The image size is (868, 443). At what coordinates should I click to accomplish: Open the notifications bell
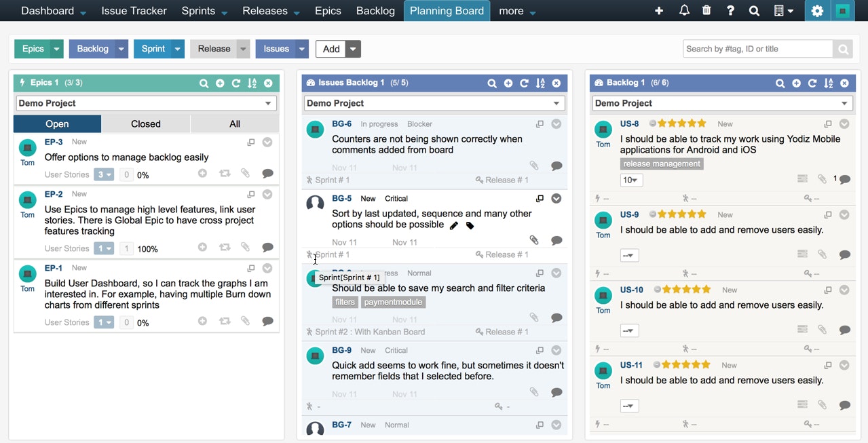click(684, 10)
